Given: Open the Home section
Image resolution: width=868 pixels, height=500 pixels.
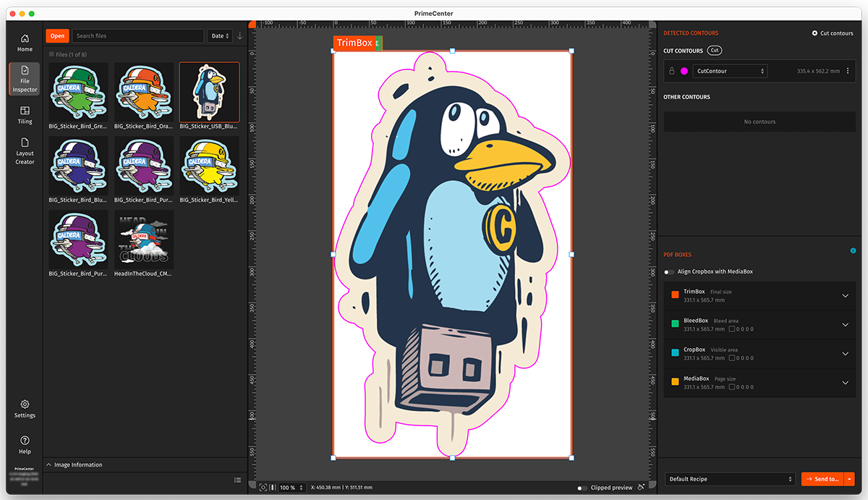Looking at the screenshot, I should 25,43.
